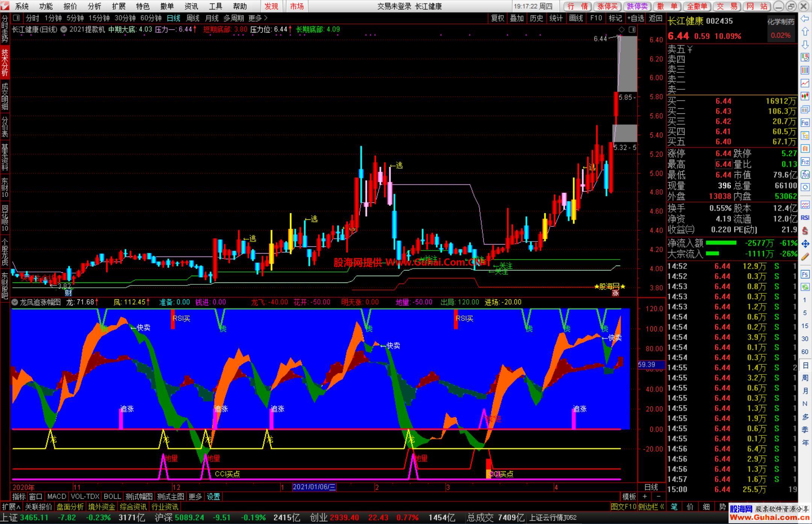Click the 全撤单 cancel all orders button
The width and height of the screenshot is (812, 524).
tap(697, 6)
